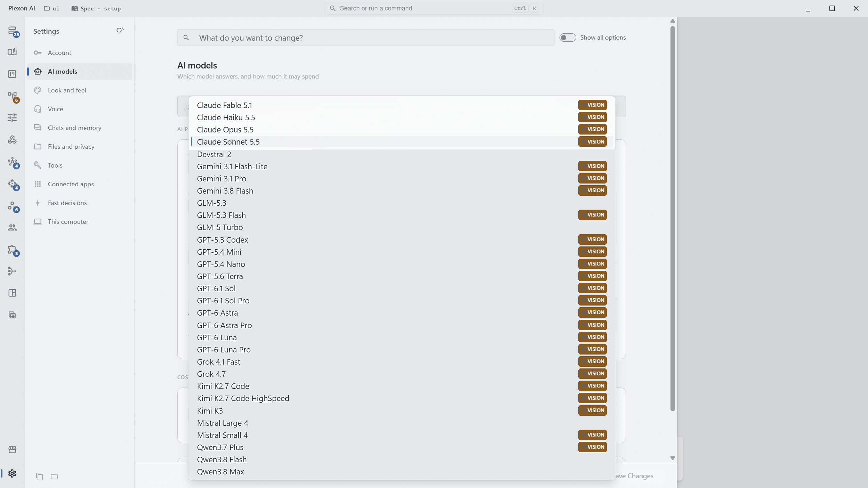The width and height of the screenshot is (868, 488).
Task: Select Kimi K2.7 Code HighSpeed option
Action: click(x=402, y=398)
